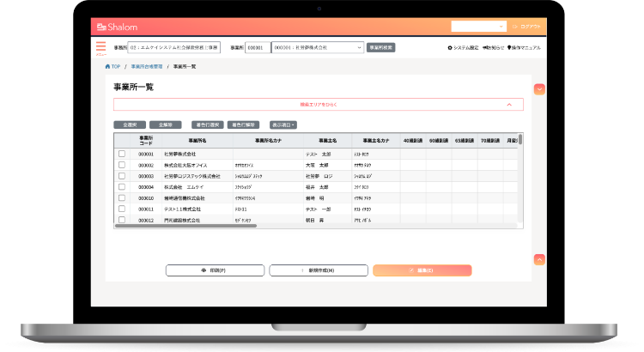Viewport: 644px width, 352px height.
Task: Click the 事業所検索 button
Action: 380,47
